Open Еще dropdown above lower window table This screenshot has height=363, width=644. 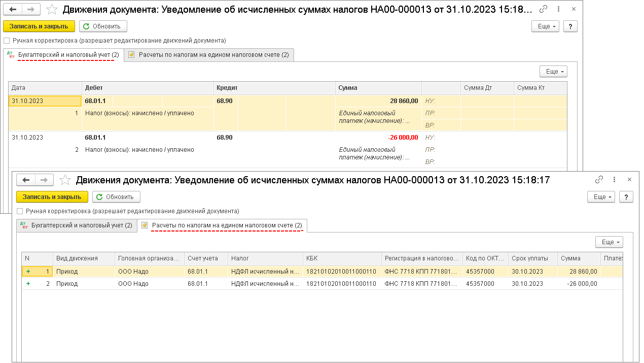(609, 242)
